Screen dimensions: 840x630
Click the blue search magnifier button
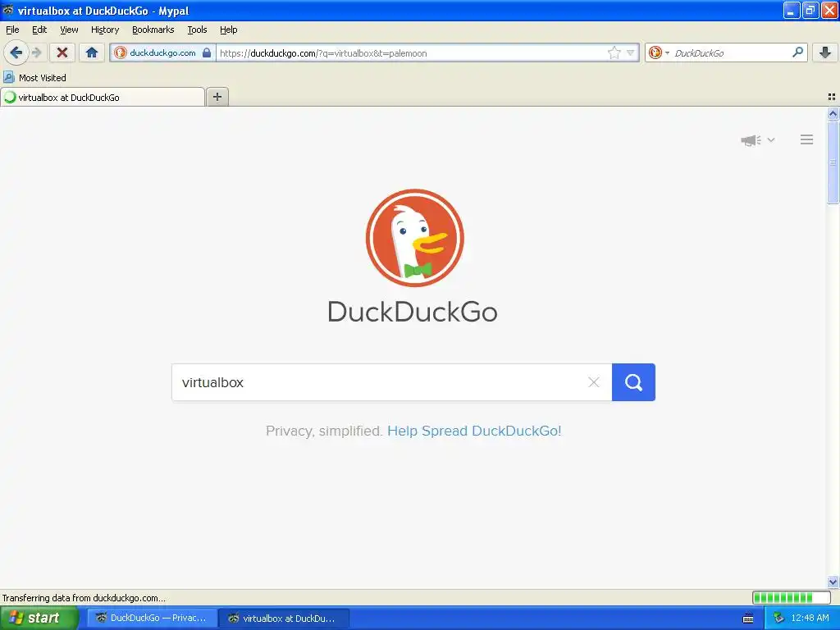pos(633,382)
